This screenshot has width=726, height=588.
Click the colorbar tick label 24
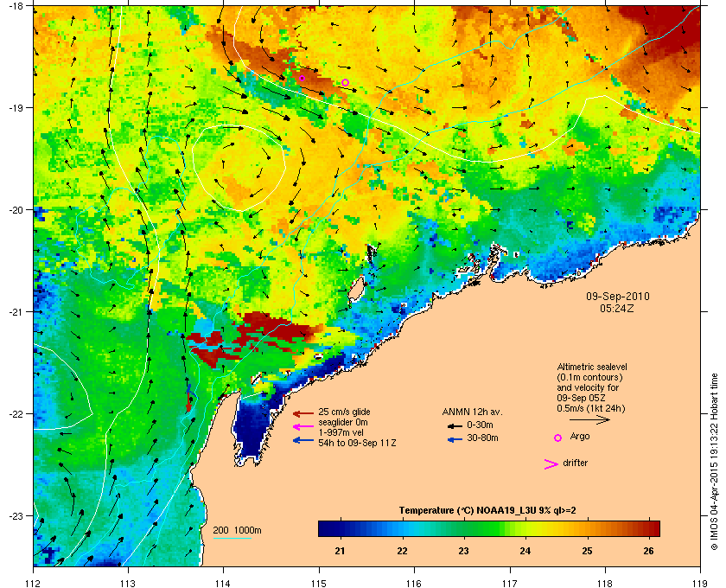point(525,551)
